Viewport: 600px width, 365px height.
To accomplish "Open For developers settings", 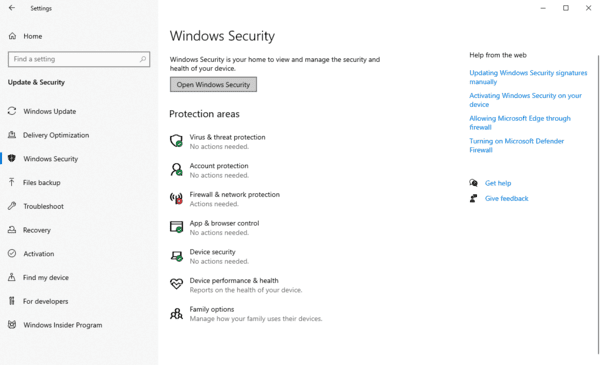I will pyautogui.click(x=46, y=301).
